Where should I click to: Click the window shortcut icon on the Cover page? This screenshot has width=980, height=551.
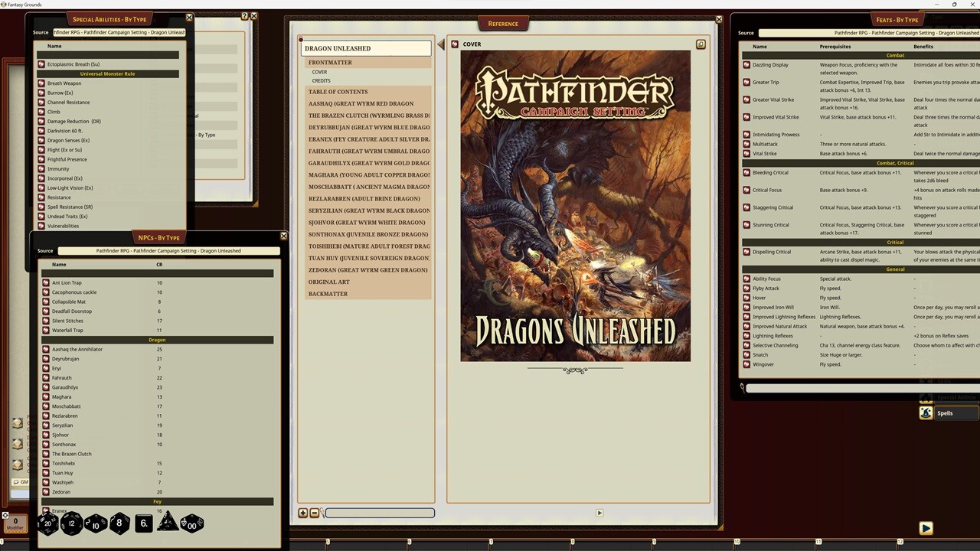point(700,44)
